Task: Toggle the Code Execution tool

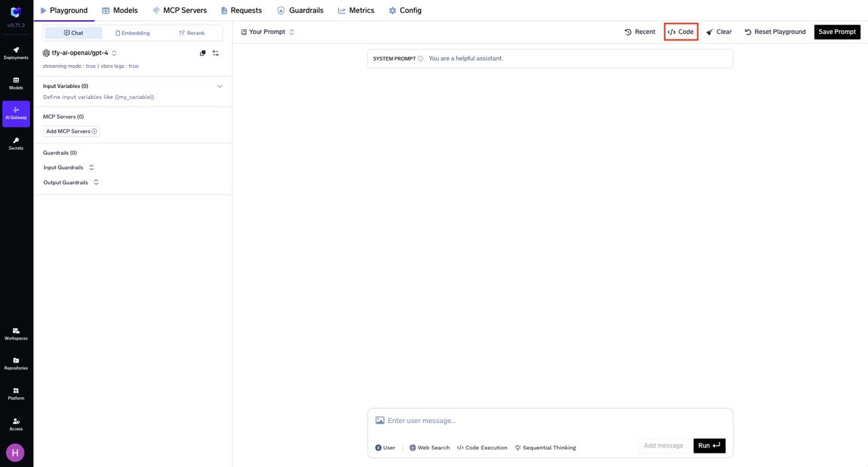Action: tap(482, 448)
